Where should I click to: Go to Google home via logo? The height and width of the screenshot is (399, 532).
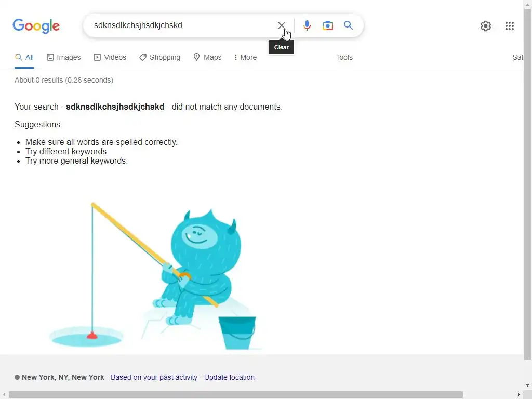(36, 26)
